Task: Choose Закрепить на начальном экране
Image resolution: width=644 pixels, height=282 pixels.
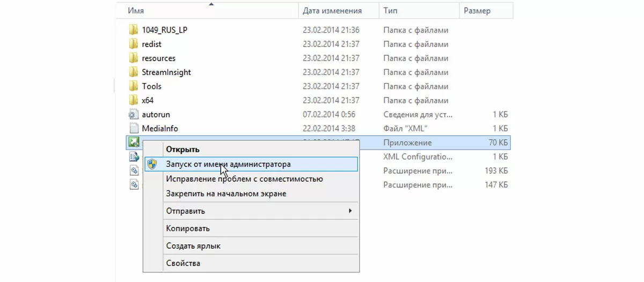Action: (226, 194)
